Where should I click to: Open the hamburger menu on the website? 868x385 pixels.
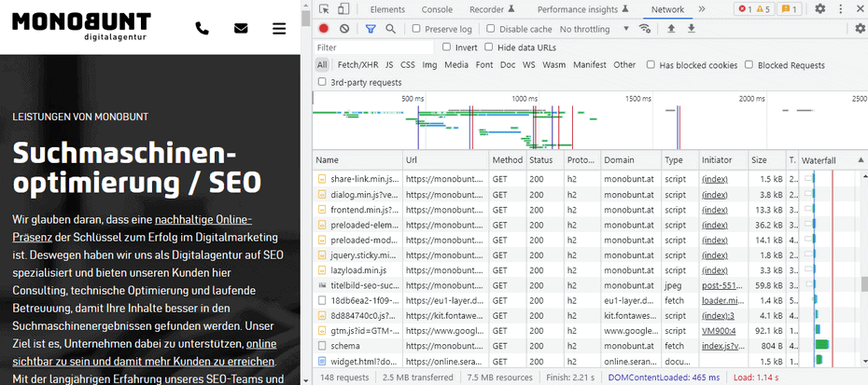tap(279, 28)
